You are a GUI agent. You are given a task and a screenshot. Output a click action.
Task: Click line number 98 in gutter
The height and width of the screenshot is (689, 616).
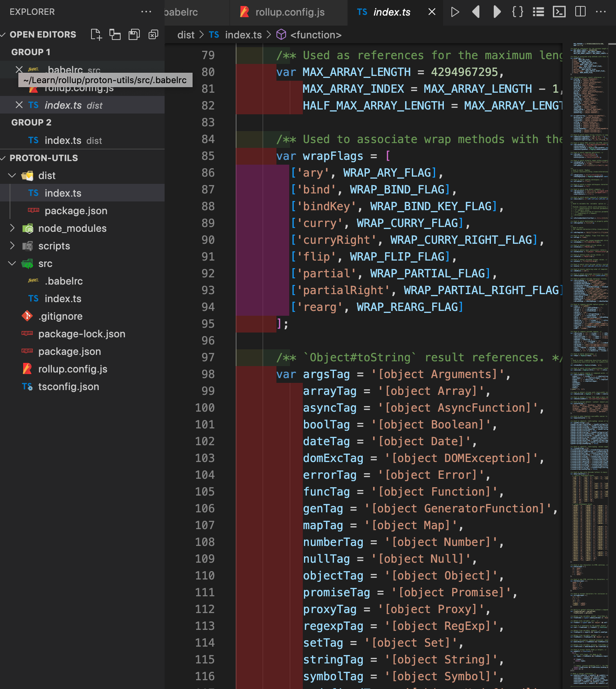coord(208,374)
